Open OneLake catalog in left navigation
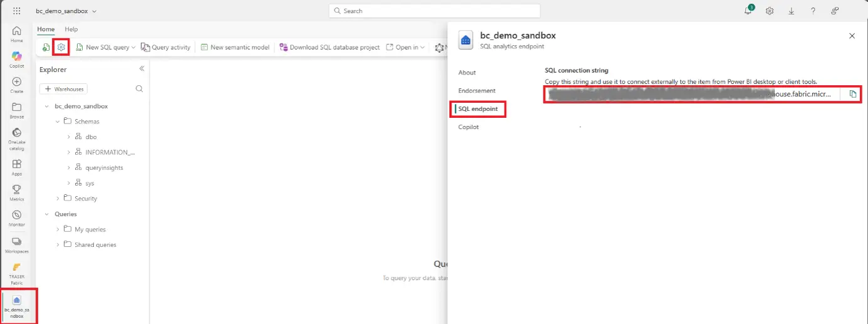 [x=17, y=139]
